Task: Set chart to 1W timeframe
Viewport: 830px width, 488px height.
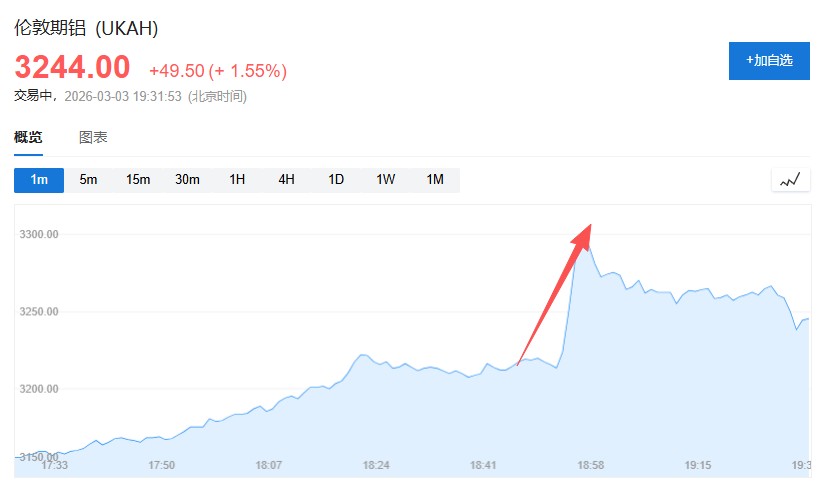Action: 386,180
